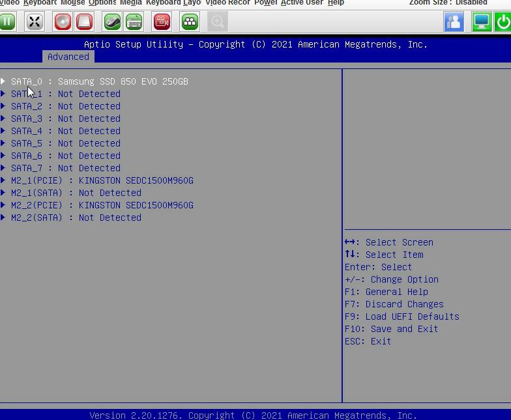The image size is (511, 420).
Task: Click the greyed zoom magnifier icon
Action: [x=218, y=22]
